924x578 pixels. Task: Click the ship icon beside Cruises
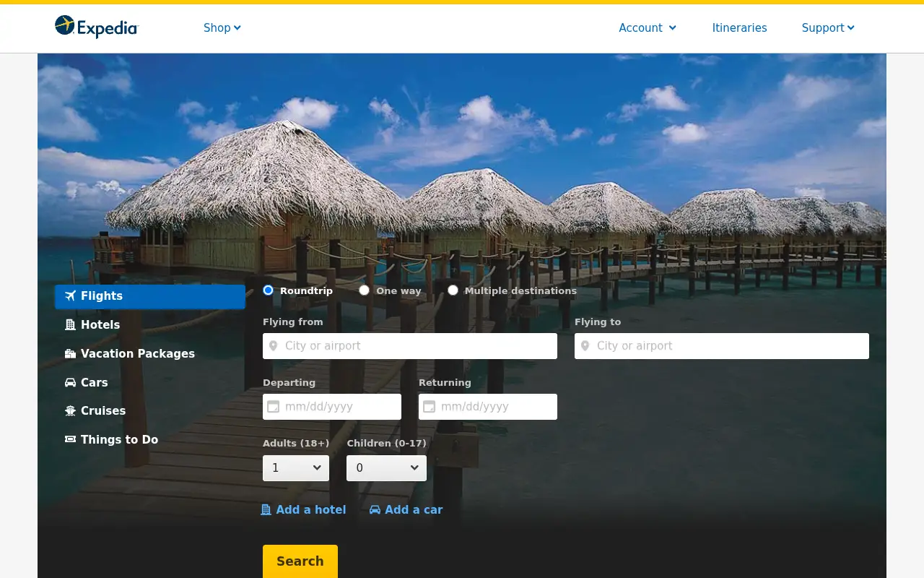coord(70,411)
